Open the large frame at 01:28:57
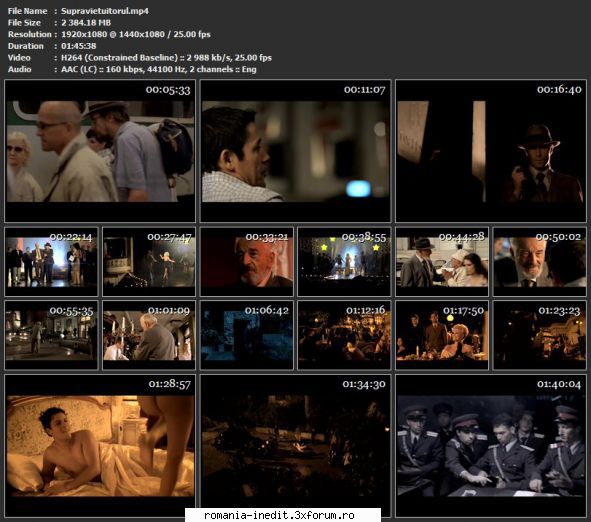 click(100, 445)
